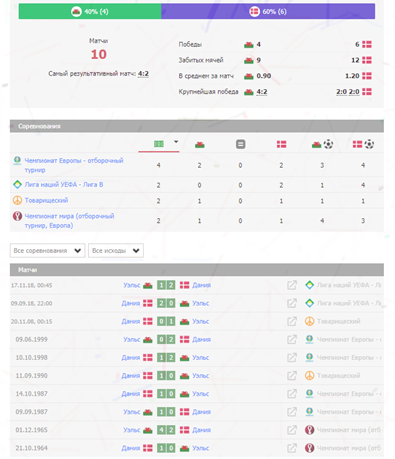Open external link icon for 09.06.1999 match

pos(292,339)
